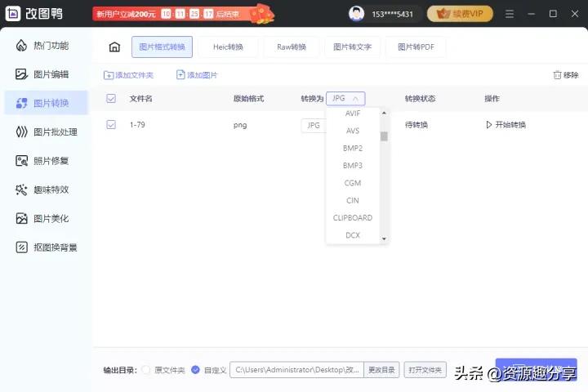
Task: Open the 图片编辑 sidebar section
Action: coord(42,74)
